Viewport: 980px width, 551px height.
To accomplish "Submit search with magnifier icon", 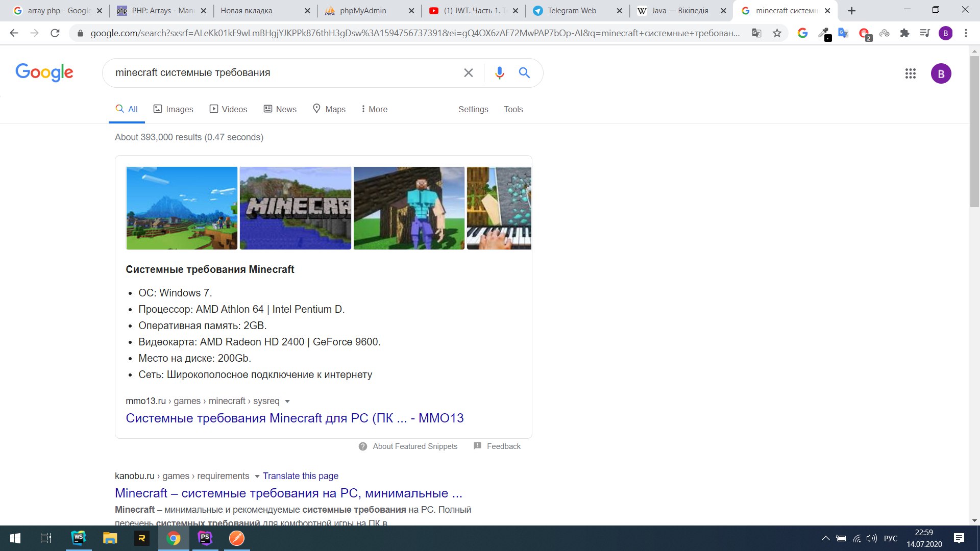I will point(524,73).
